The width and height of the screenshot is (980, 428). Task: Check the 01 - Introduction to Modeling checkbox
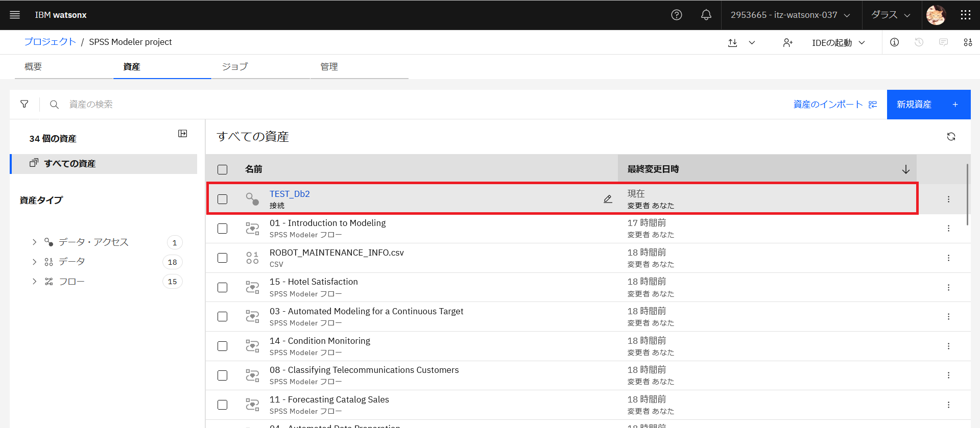tap(223, 229)
